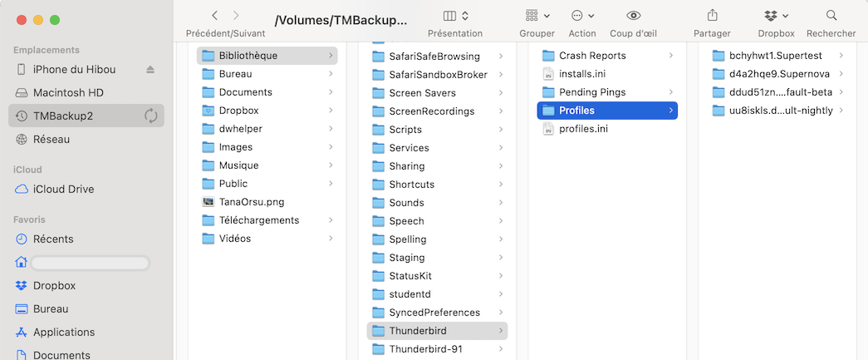Expand the Thunderbird folder chevron

(500, 331)
